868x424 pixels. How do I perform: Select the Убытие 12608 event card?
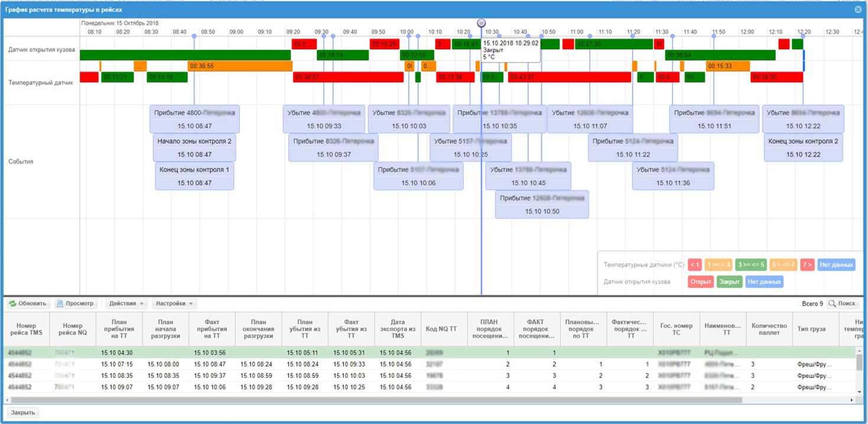[x=590, y=119]
